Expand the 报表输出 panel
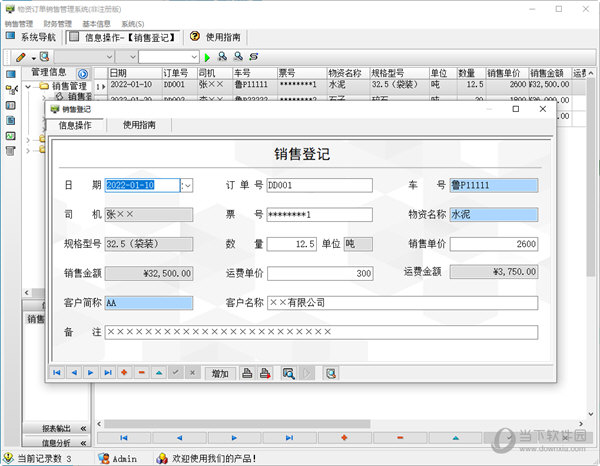Viewport: 600px width, 466px height. pos(56,429)
